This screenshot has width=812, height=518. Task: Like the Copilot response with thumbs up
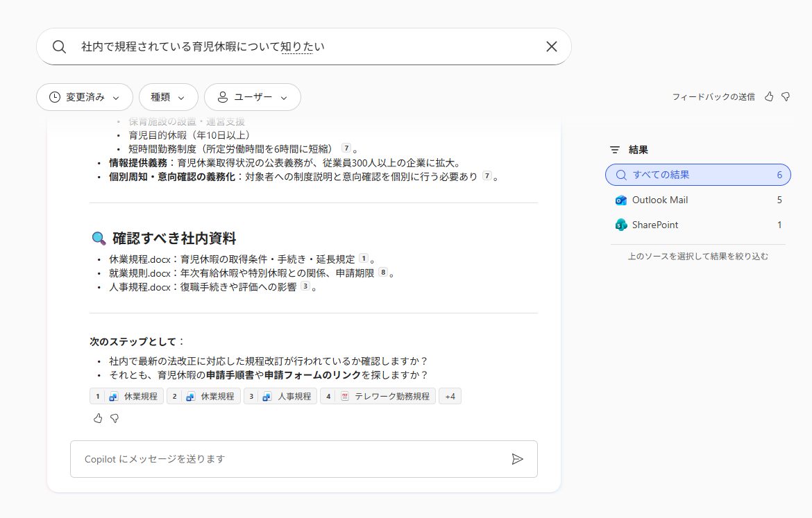(x=98, y=418)
